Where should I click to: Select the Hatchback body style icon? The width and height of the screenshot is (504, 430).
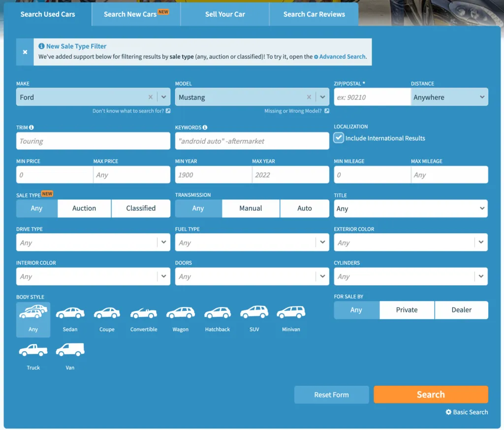[x=218, y=318]
